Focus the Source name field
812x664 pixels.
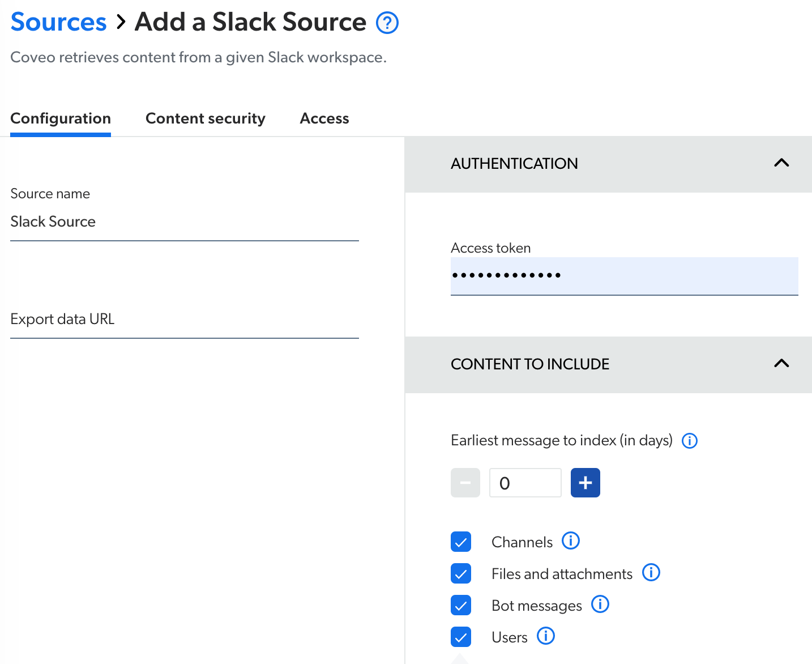[185, 222]
